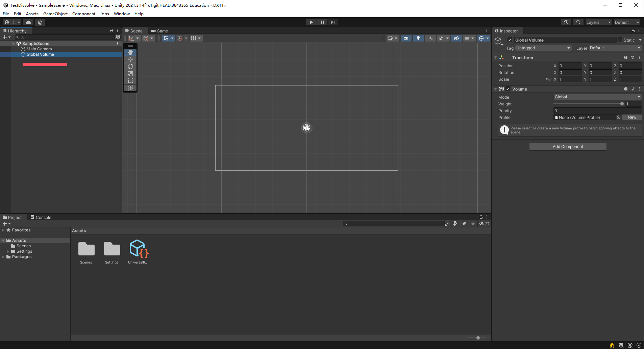Switch to the Game tab

pos(159,31)
